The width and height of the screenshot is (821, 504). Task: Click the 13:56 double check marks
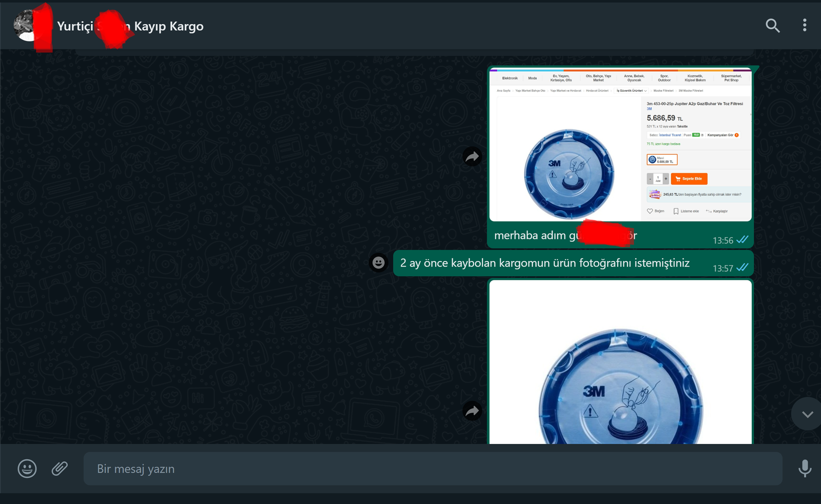[x=742, y=240]
